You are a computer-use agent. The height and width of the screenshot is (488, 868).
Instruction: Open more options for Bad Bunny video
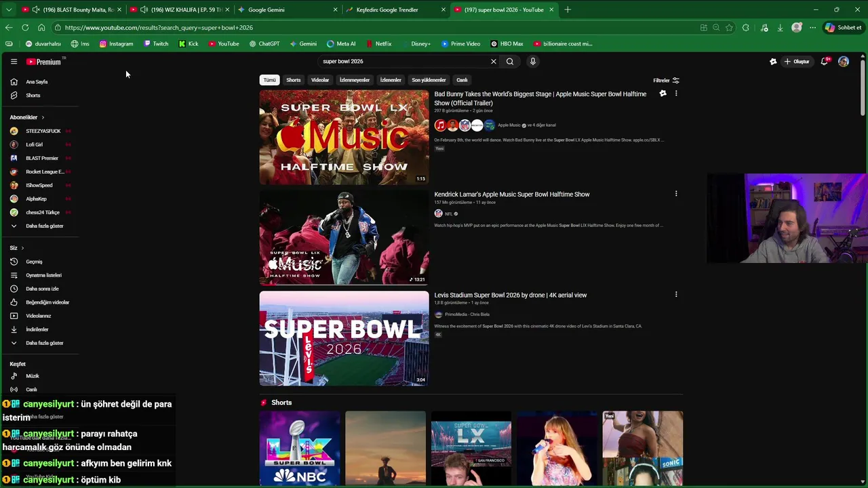click(676, 94)
